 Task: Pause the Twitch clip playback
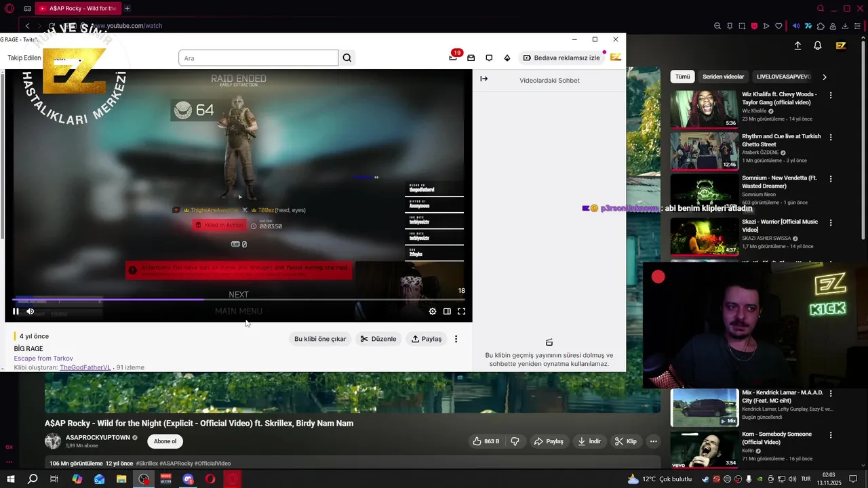tap(16, 311)
